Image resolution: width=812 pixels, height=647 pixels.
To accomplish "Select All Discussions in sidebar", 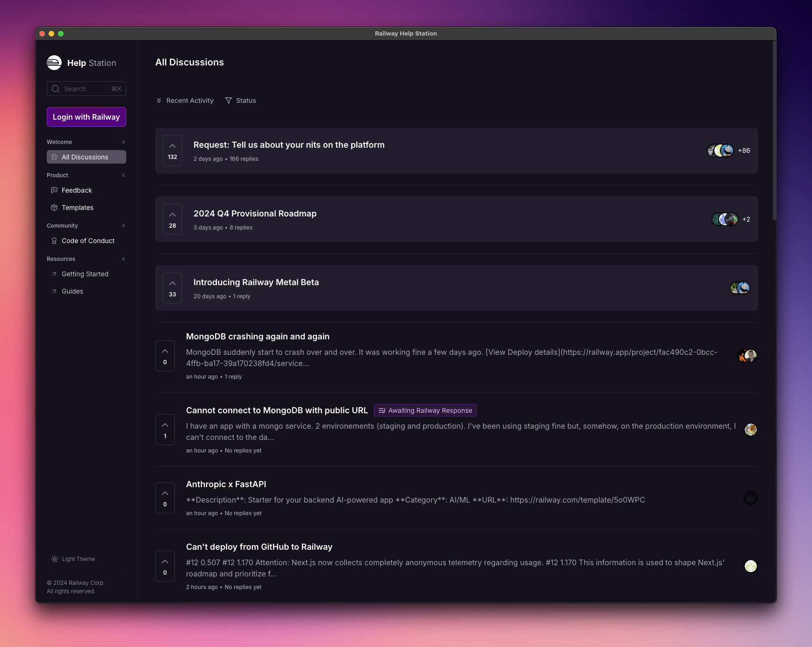I will 86,157.
